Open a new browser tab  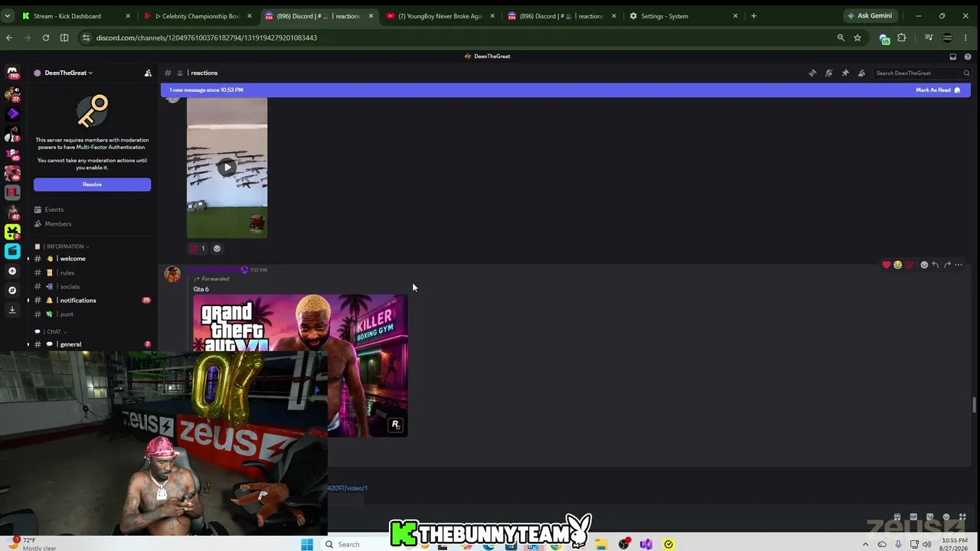(753, 16)
